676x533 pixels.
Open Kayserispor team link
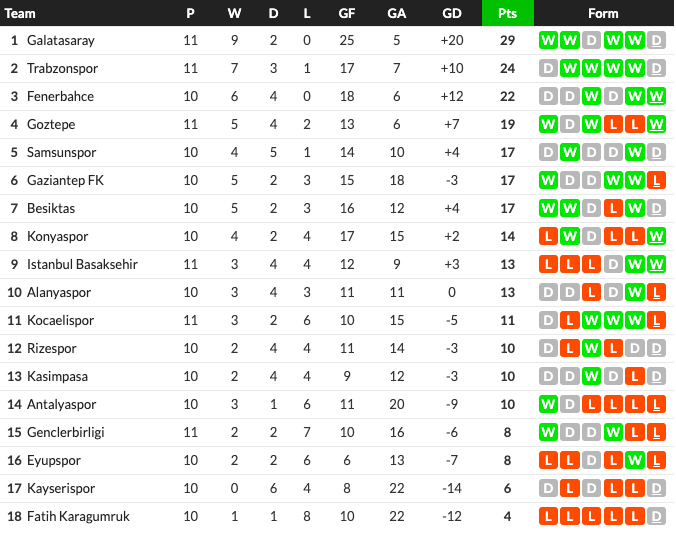(62, 489)
